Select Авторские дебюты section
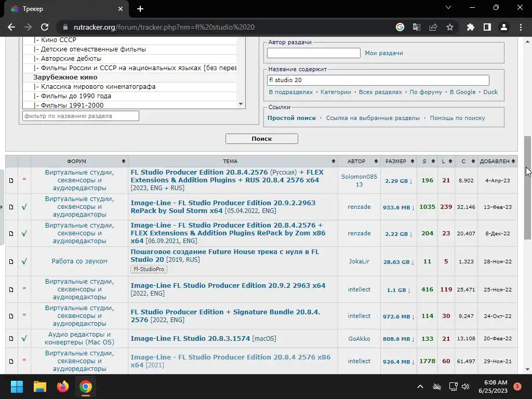The image size is (532, 399). 129,58
